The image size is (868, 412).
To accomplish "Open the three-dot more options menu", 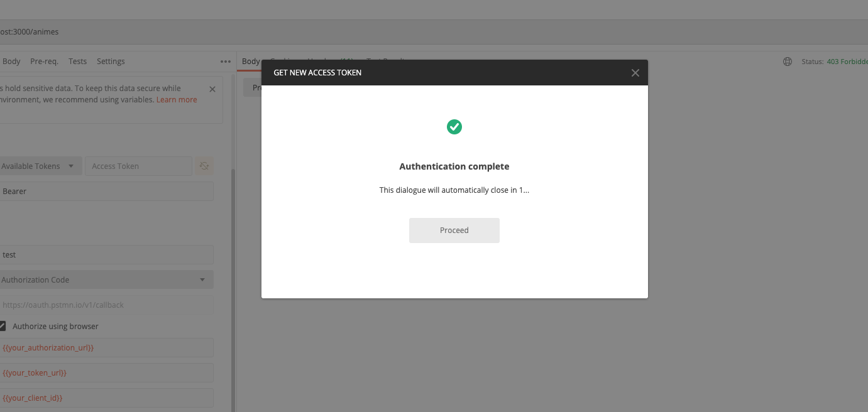I will tap(226, 62).
